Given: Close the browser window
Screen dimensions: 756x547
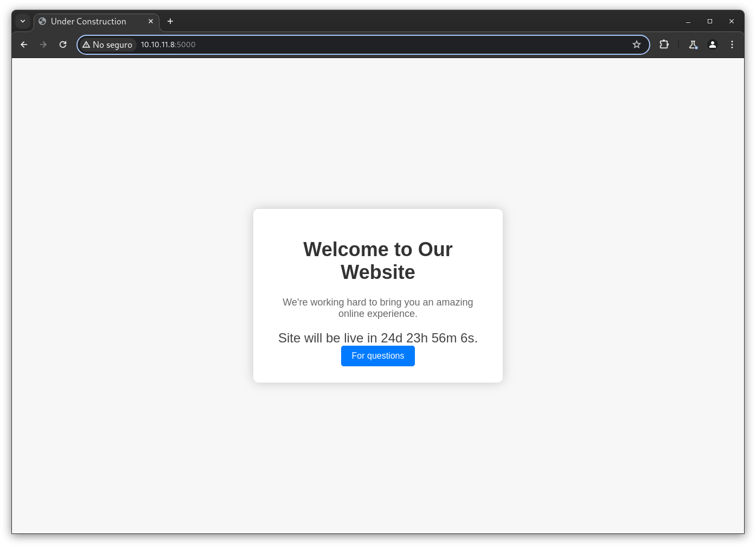Looking at the screenshot, I should [732, 21].
